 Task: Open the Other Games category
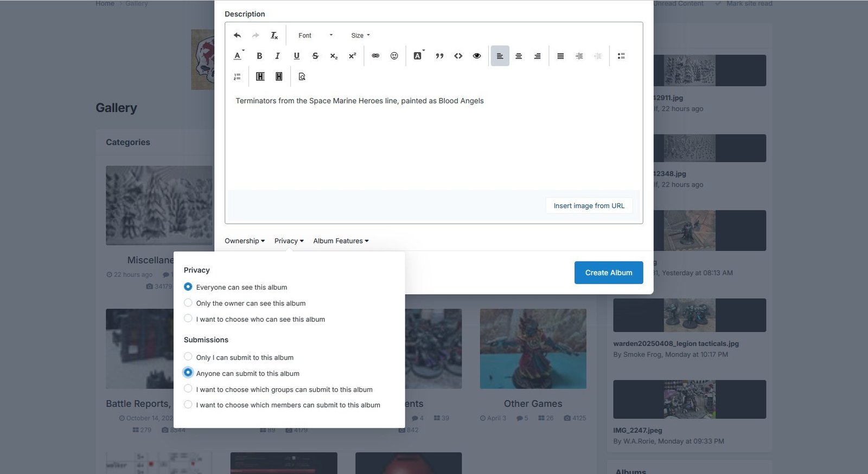533,403
